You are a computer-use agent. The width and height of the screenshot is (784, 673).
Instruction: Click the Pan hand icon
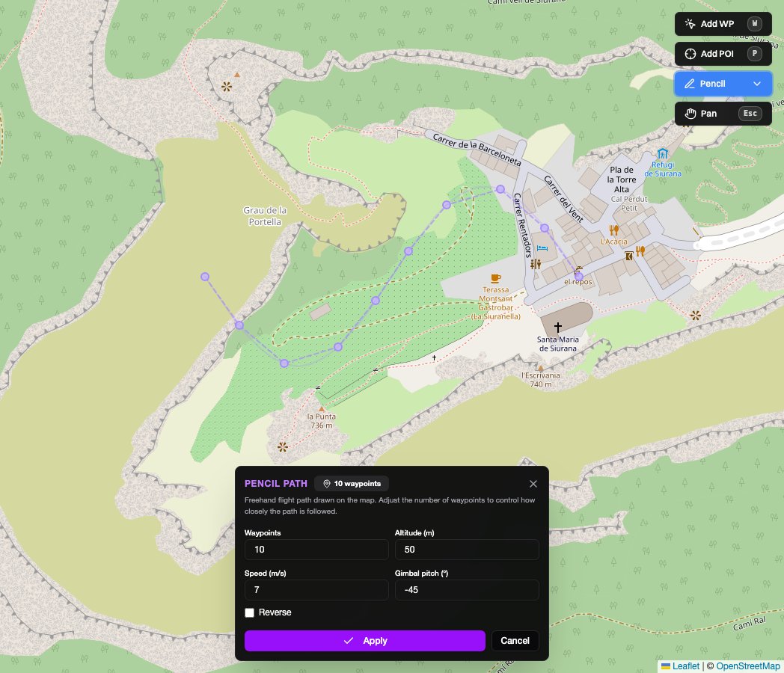point(690,114)
